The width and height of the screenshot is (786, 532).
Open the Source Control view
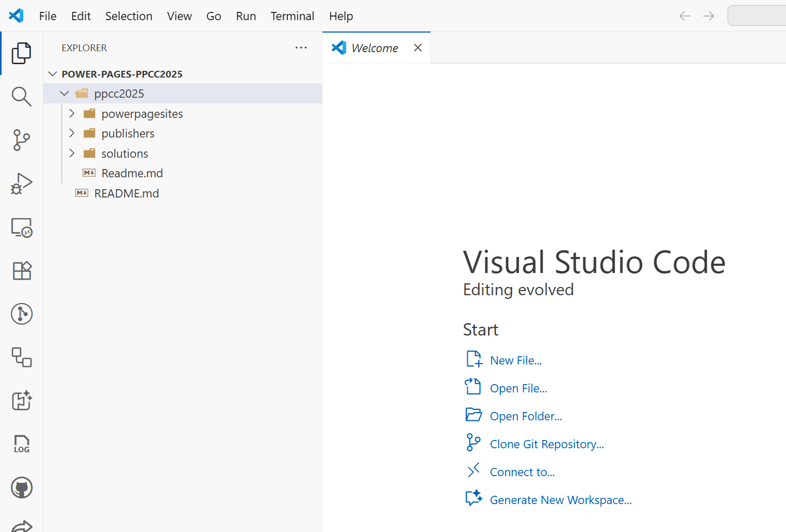coord(21,140)
